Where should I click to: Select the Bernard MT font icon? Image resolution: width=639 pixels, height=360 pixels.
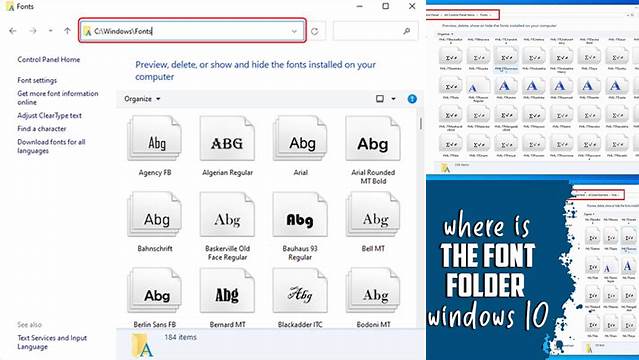click(x=227, y=290)
